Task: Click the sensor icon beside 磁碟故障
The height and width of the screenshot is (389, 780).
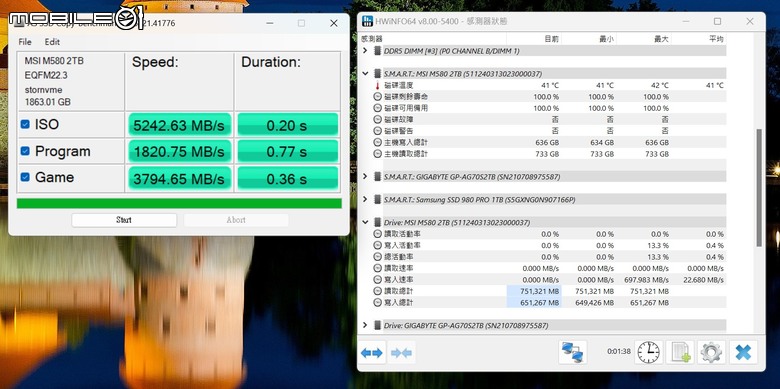Action: (x=378, y=120)
